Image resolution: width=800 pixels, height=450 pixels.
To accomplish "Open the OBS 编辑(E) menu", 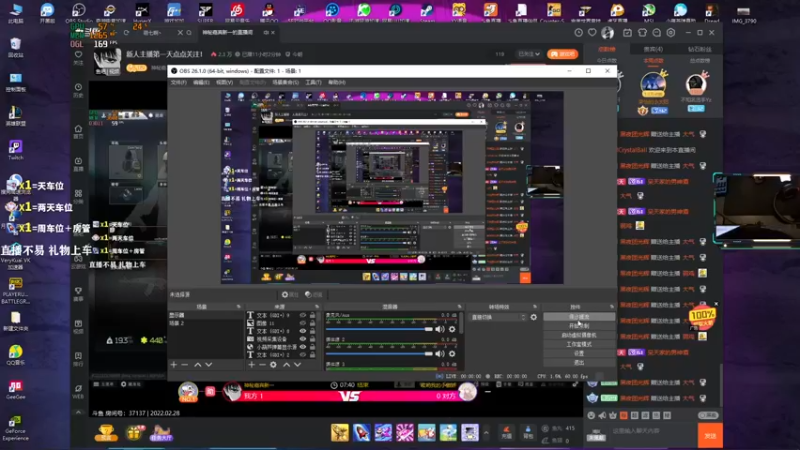I will [x=201, y=82].
